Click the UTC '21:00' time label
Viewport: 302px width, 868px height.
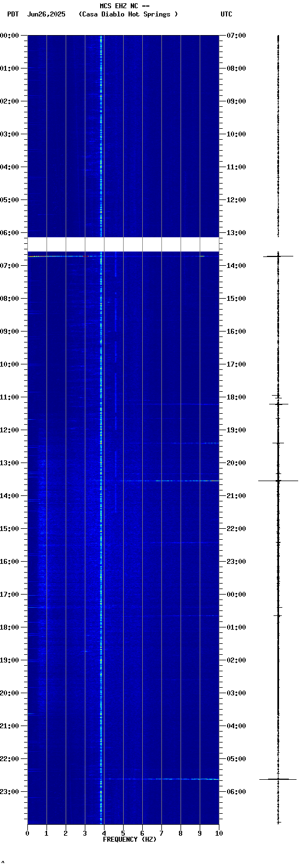tap(236, 496)
